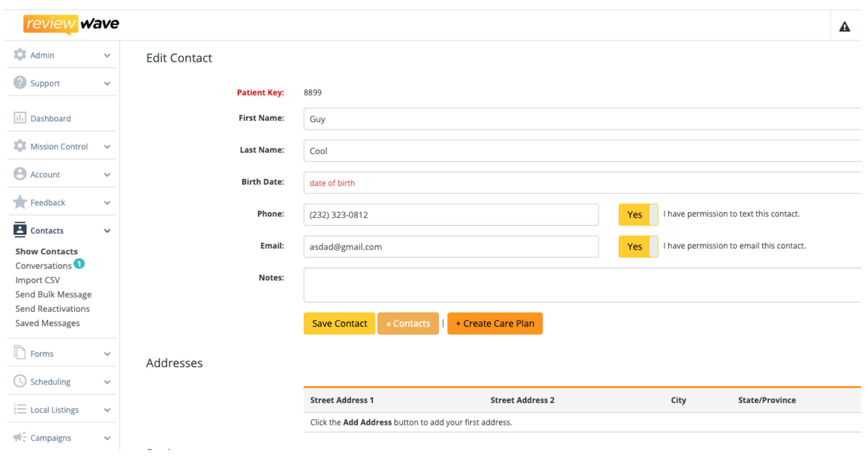Click the Admin gear icon
The height and width of the screenshot is (457, 868).
pyautogui.click(x=20, y=55)
